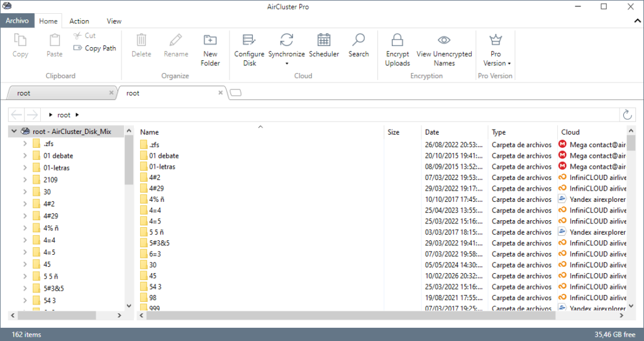Open the Archivo menu

click(17, 21)
